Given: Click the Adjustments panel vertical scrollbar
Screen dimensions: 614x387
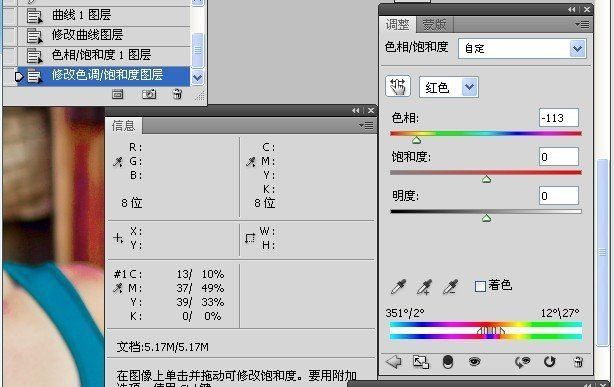Looking at the screenshot, I should [602, 252].
